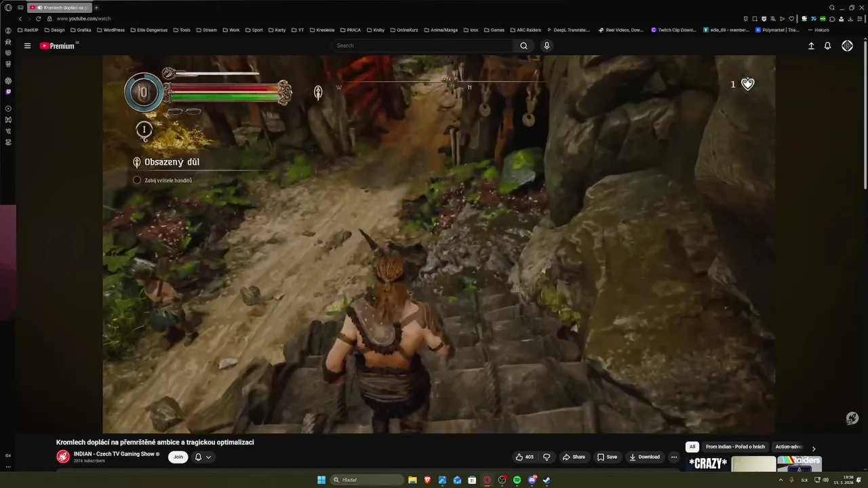Image resolution: width=868 pixels, height=488 pixels.
Task: Click the browser address bar URL
Action: click(x=84, y=19)
